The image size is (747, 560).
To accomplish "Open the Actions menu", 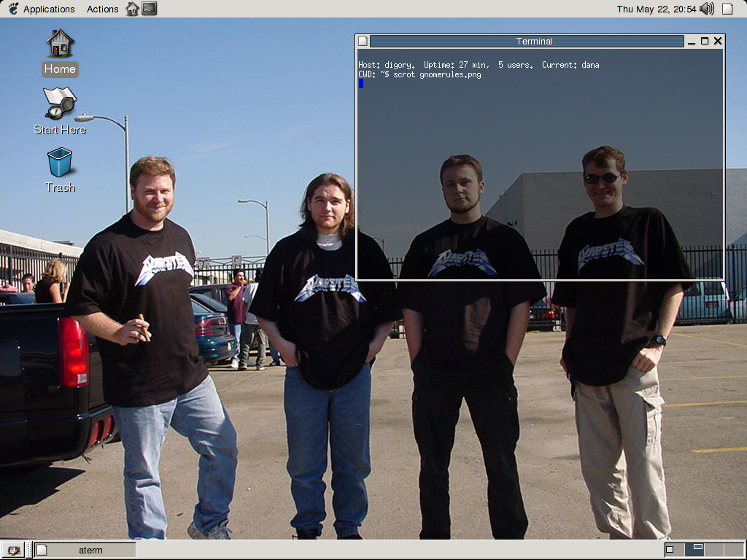I will tap(102, 9).
